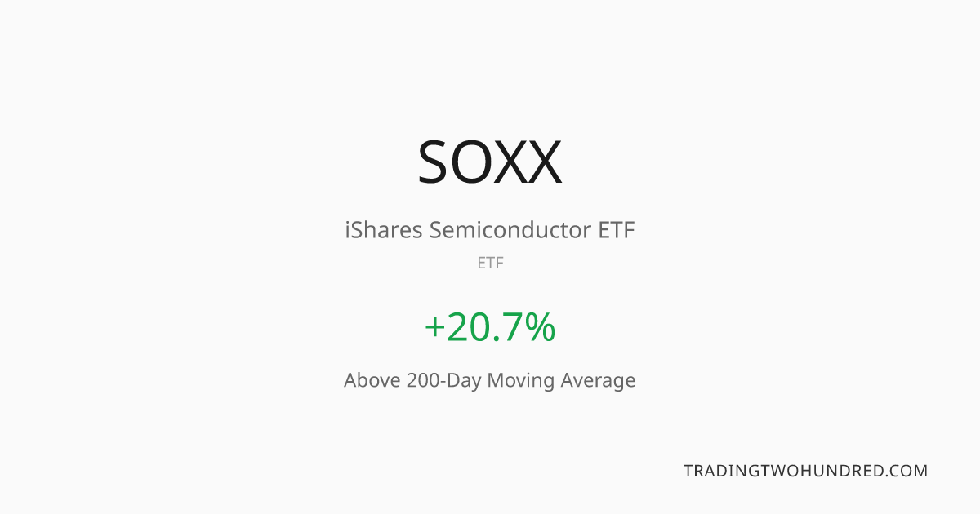Click the letter S in SOXX
The height and width of the screenshot is (514, 980).
432,162
